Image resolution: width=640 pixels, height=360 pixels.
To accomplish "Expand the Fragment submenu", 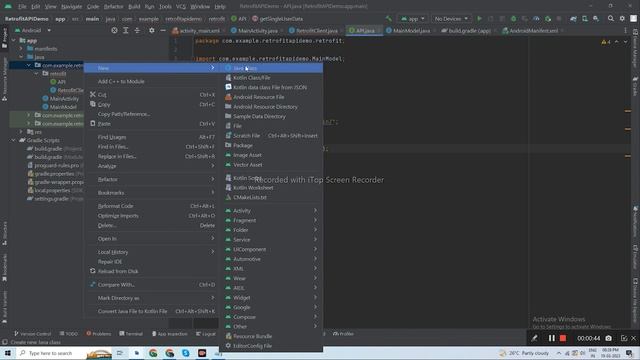I will click(x=271, y=220).
